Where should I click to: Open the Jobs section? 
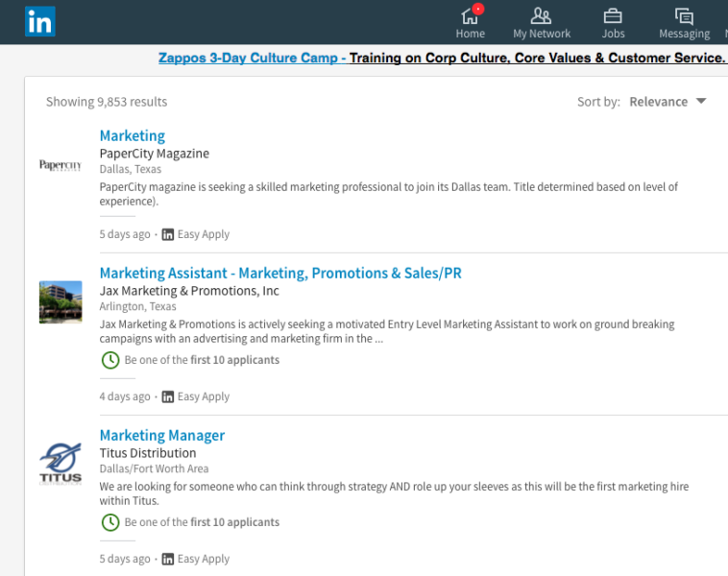pyautogui.click(x=613, y=23)
